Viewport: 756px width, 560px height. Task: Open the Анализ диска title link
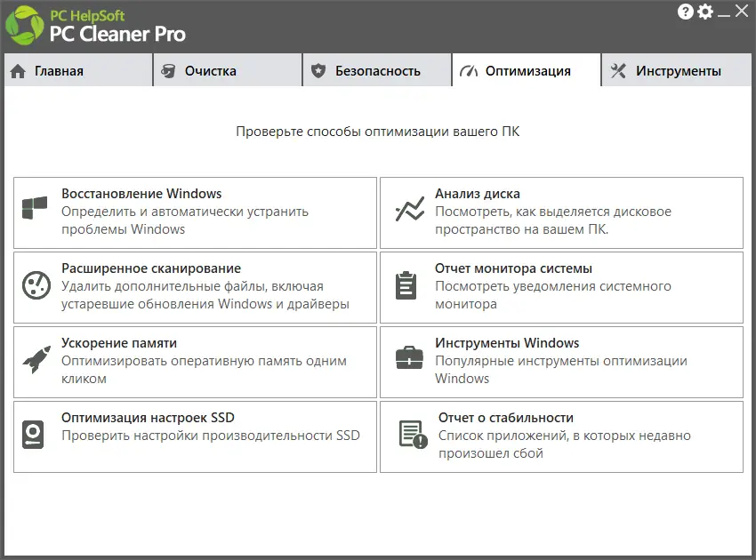[x=478, y=194]
